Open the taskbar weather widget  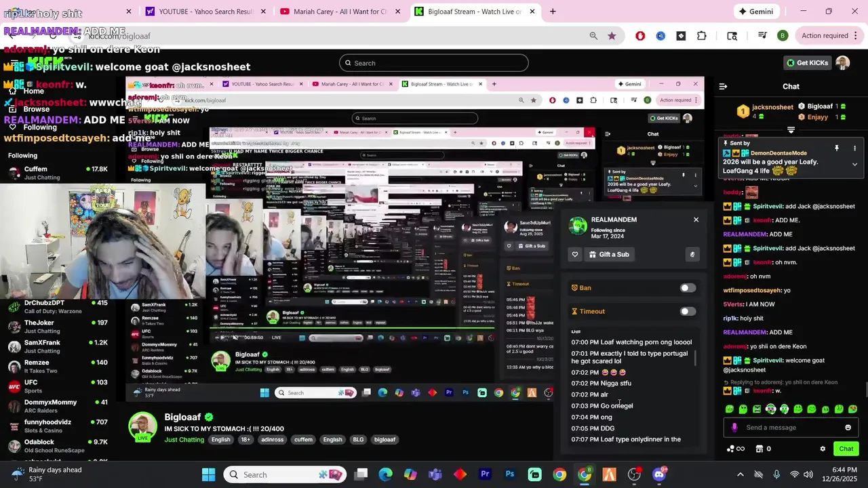[x=46, y=474]
